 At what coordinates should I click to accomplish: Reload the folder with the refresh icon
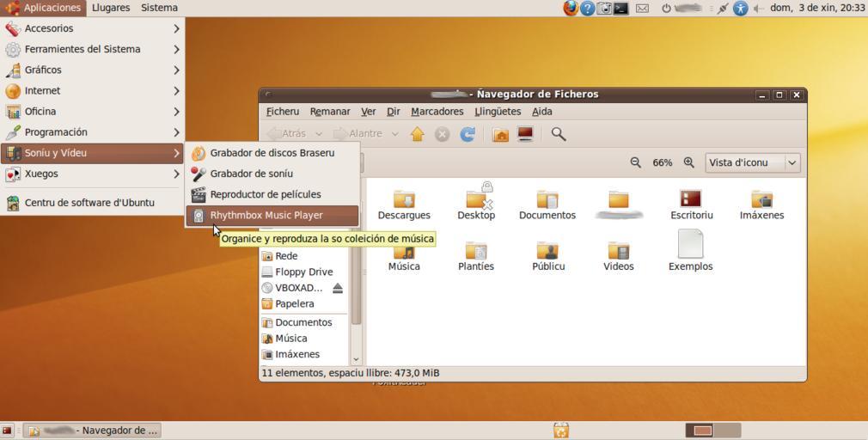click(x=468, y=134)
